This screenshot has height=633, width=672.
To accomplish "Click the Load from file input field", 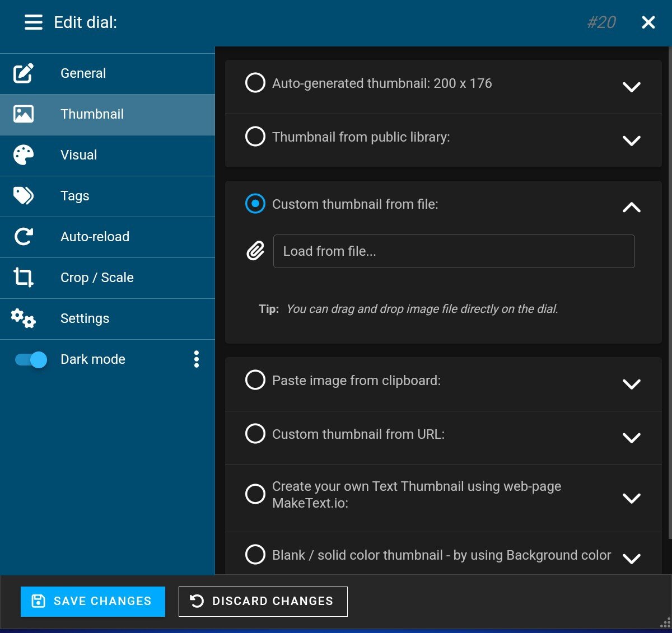I will (x=454, y=251).
